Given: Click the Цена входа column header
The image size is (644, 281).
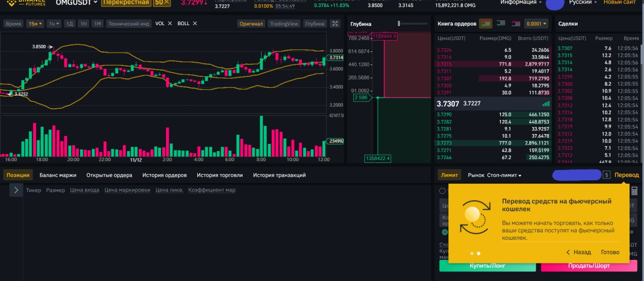Looking at the screenshot, I should point(85,190).
